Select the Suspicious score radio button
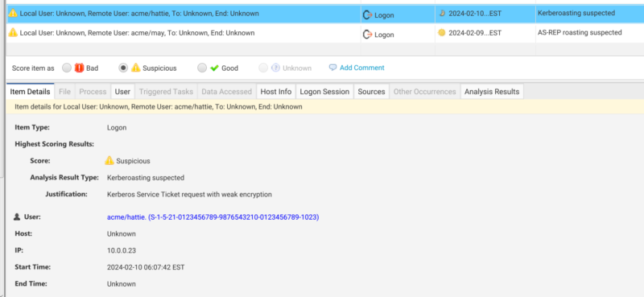The image size is (644, 297). pyautogui.click(x=123, y=68)
